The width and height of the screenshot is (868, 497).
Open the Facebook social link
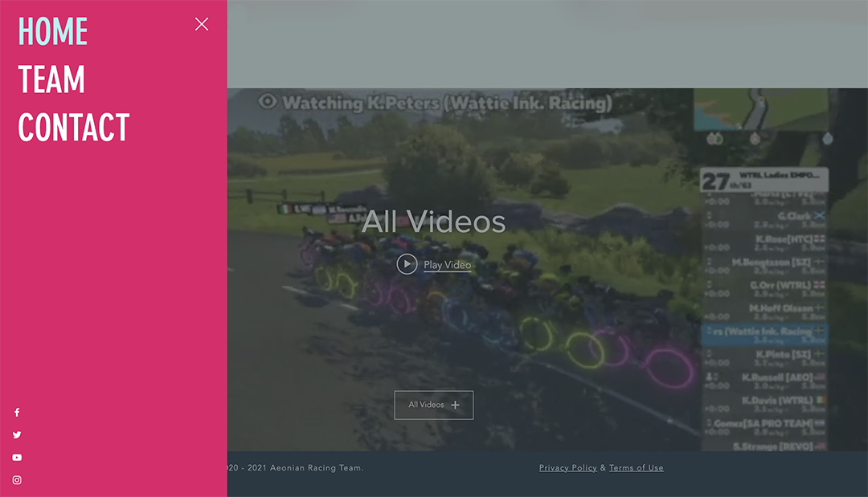coord(17,413)
